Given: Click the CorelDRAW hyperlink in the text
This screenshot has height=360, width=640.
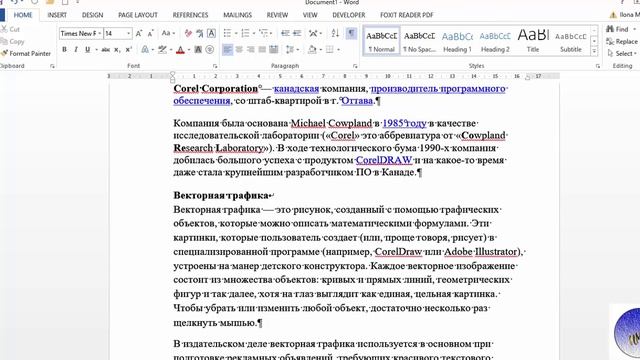Looking at the screenshot, I should tap(384, 160).
